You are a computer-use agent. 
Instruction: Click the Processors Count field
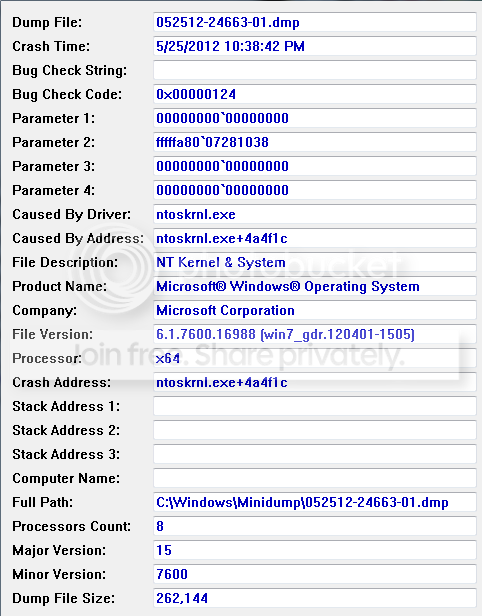[315, 526]
